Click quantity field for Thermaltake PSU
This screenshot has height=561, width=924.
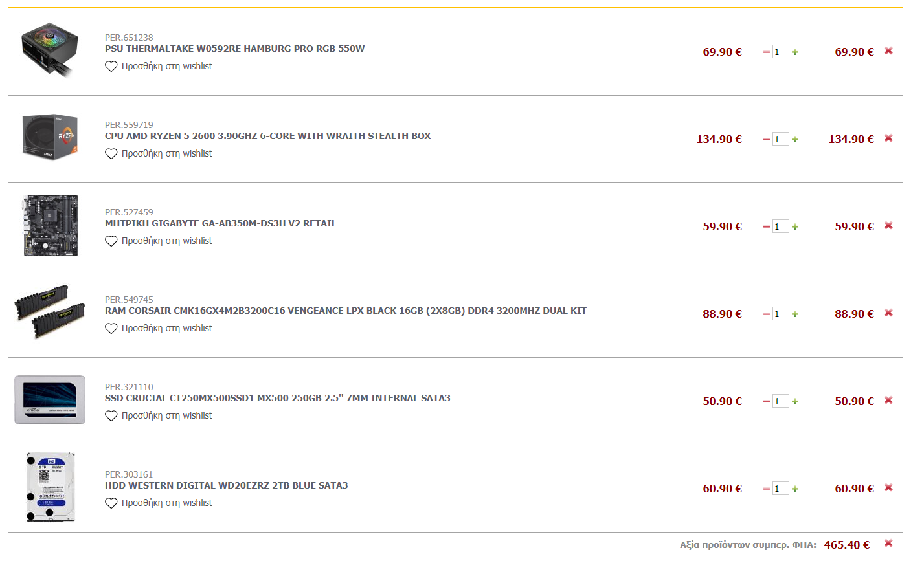(x=780, y=52)
